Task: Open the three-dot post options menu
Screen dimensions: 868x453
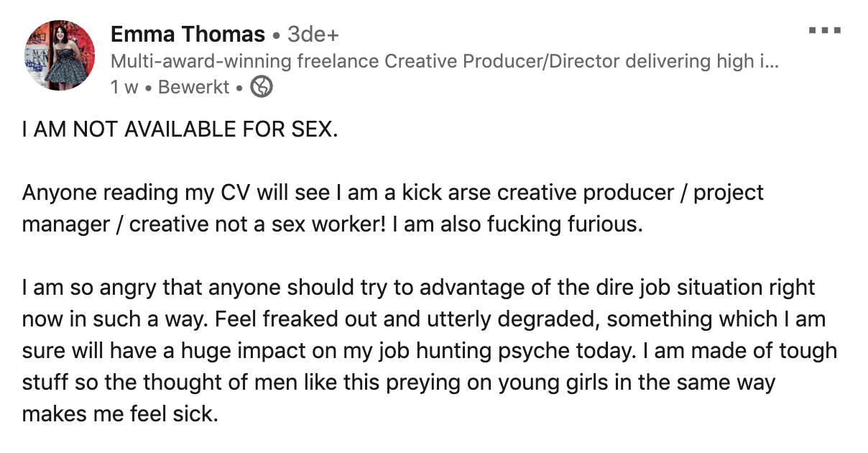Action: [x=823, y=31]
